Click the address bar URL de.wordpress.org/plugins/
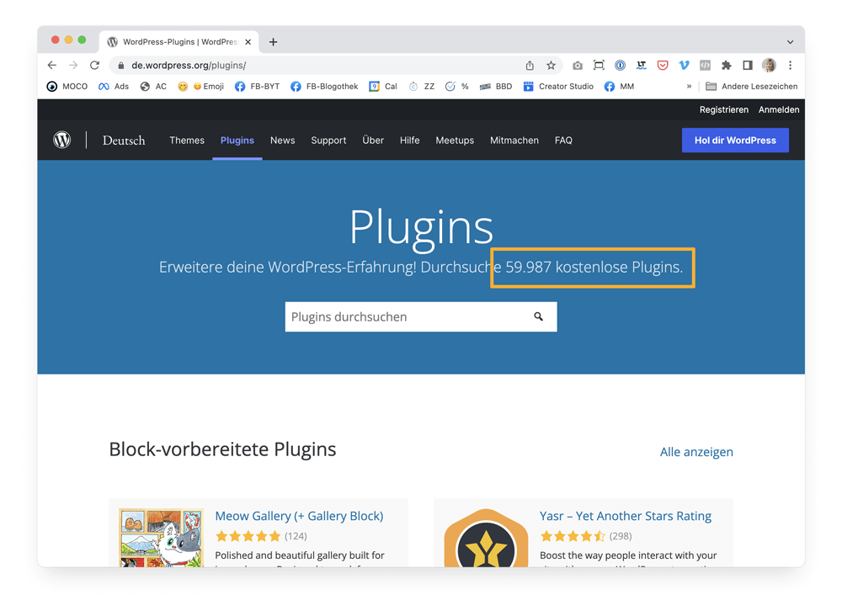This screenshot has height=616, width=842. (x=189, y=66)
